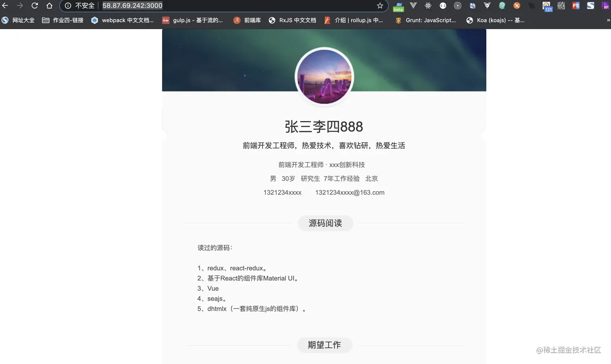Viewport: 611px width, 364px height.
Task: Show more hidden bookmarks with chevron
Action: click(x=608, y=20)
